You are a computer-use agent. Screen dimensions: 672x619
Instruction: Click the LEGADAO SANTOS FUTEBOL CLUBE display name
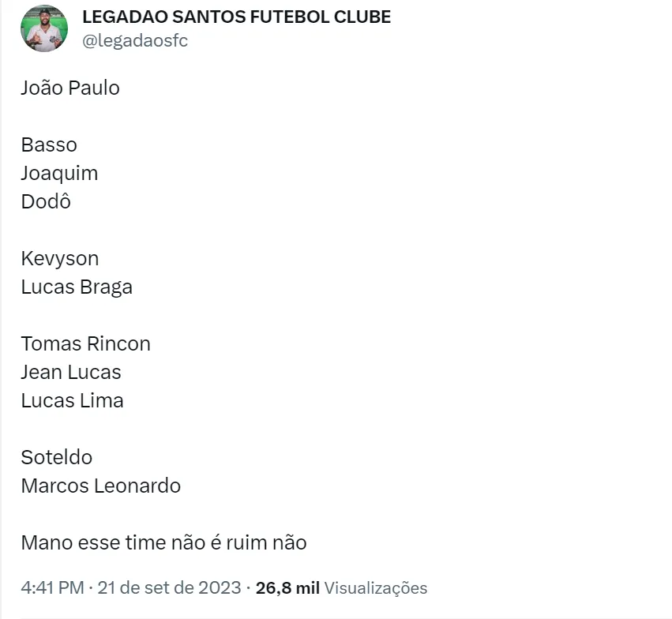[x=236, y=17]
